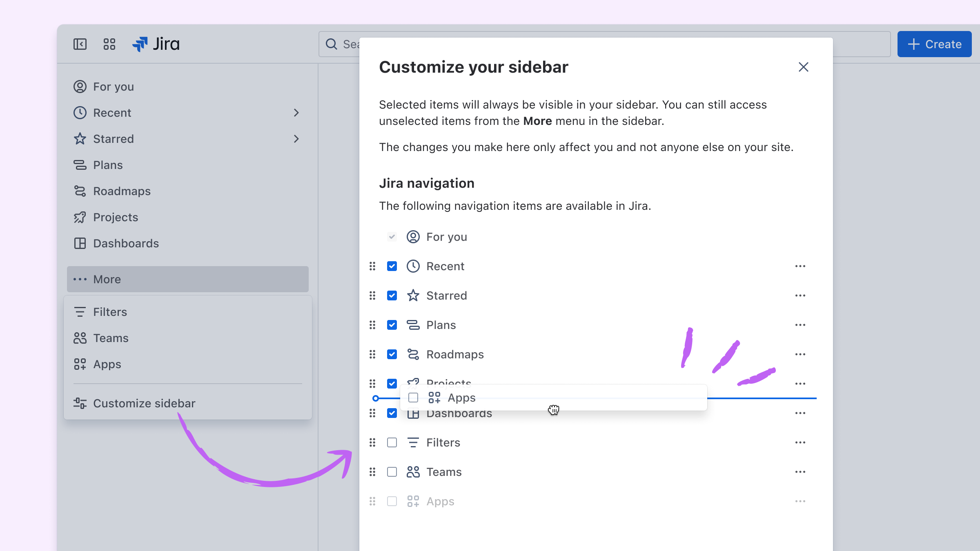Expand the Starred sidebar chevron
This screenshot has height=551, width=980.
[x=296, y=139]
